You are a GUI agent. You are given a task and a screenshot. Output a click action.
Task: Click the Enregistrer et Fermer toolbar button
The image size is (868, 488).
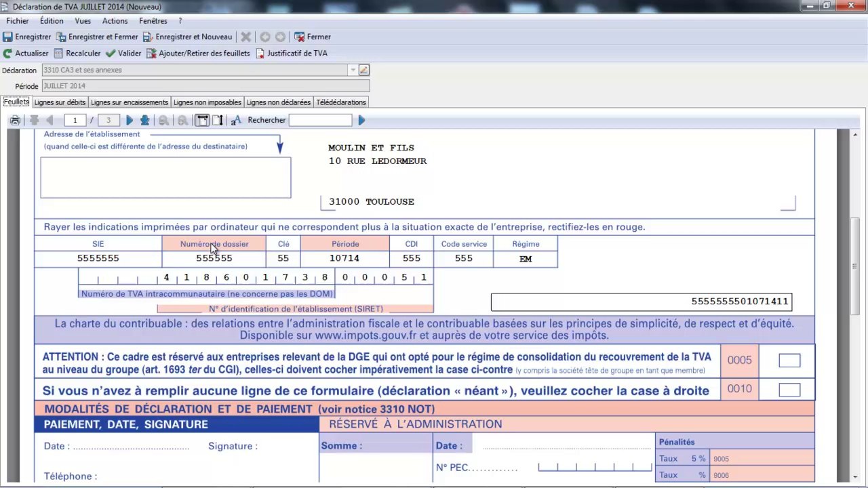pyautogui.click(x=97, y=37)
